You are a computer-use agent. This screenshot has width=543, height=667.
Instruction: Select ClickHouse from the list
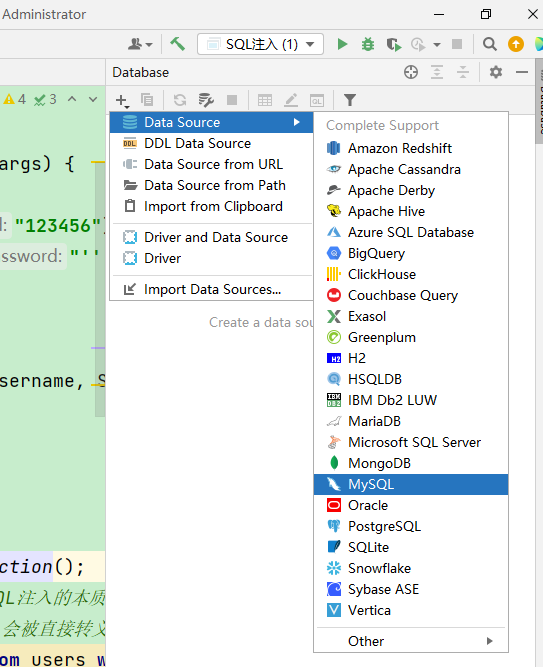(x=411, y=274)
